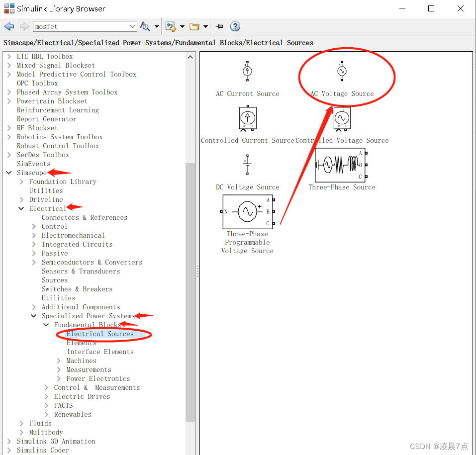Select Simulink 3D Animation library
The height and width of the screenshot is (455, 476).
pyautogui.click(x=56, y=442)
